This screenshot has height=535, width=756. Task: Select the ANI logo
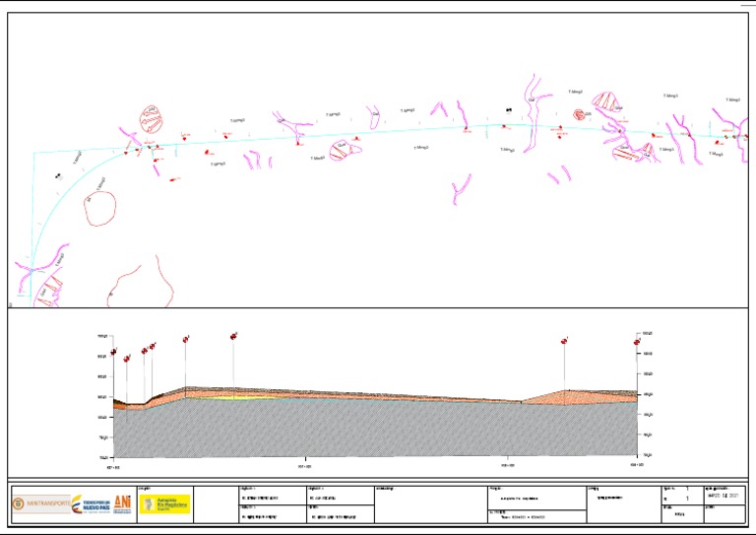[x=122, y=503]
